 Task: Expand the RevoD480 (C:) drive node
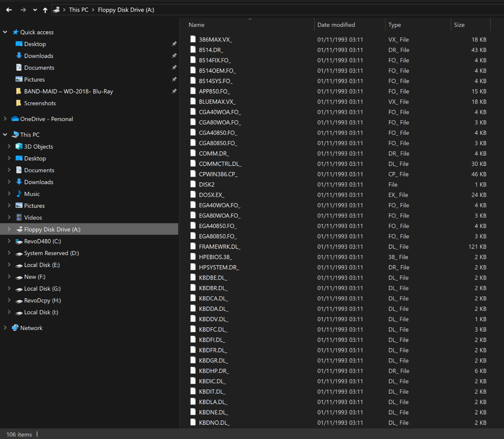9,241
